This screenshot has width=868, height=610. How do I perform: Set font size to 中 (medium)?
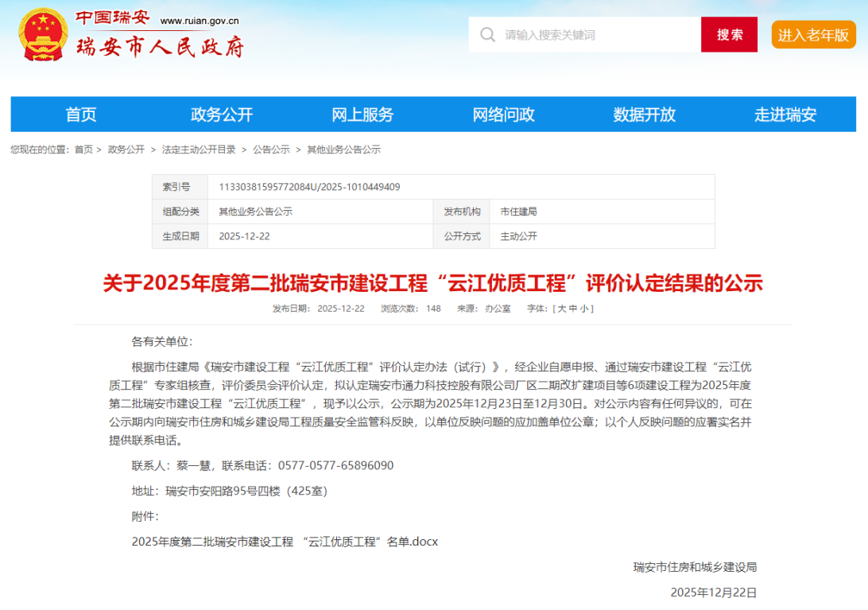coord(572,309)
